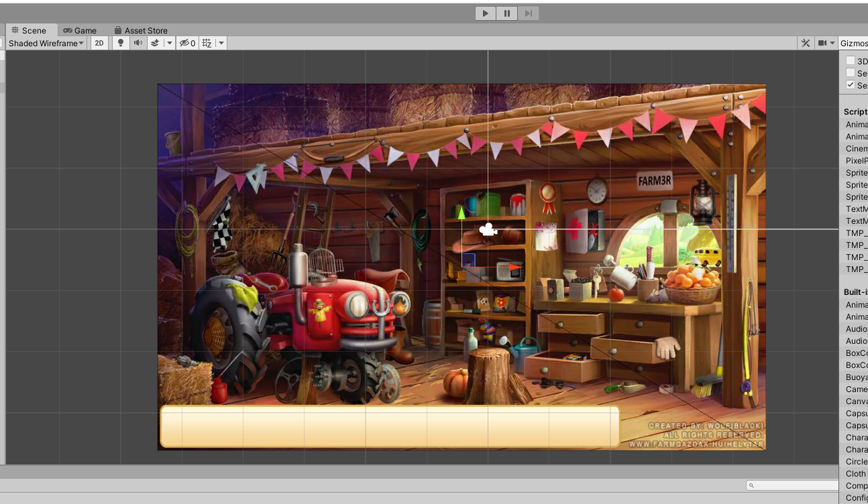Toggle scene lighting lightbulb icon
Viewport: 868px width, 504px height.
121,43
